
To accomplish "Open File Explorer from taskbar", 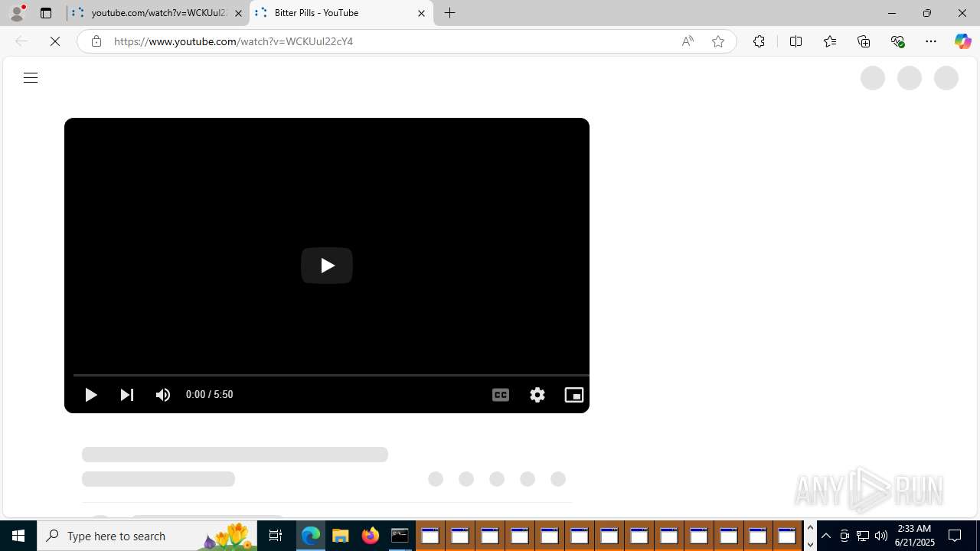I will [340, 536].
